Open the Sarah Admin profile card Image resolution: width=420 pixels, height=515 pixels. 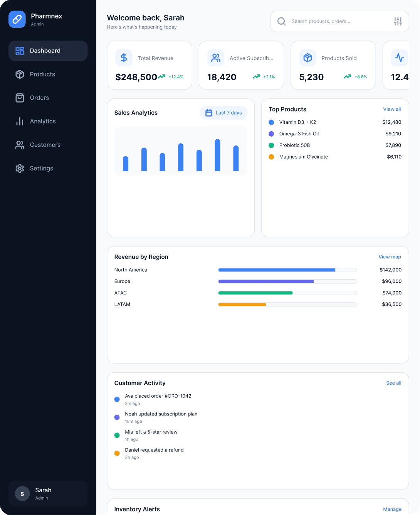click(48, 493)
